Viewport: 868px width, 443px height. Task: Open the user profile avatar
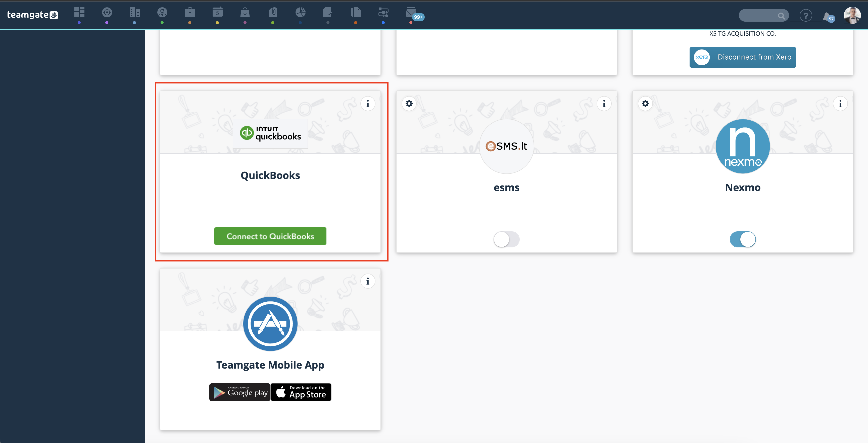point(852,15)
